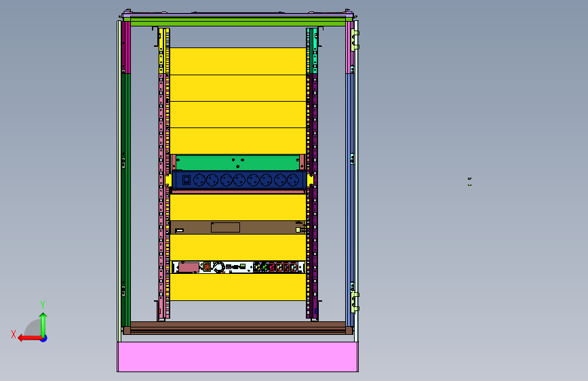Select the pink block on the bottom white unit
Screen dimensions: 588x381
[189, 267]
